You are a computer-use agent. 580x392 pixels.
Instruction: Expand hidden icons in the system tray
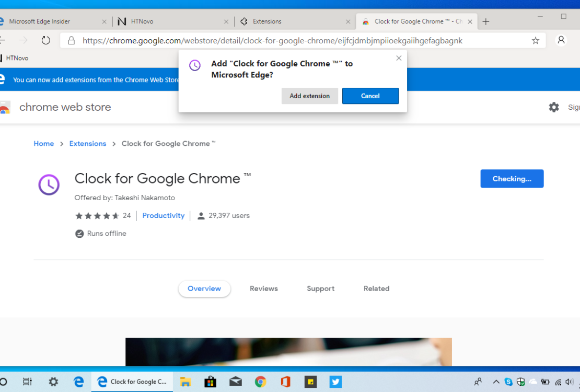495,382
